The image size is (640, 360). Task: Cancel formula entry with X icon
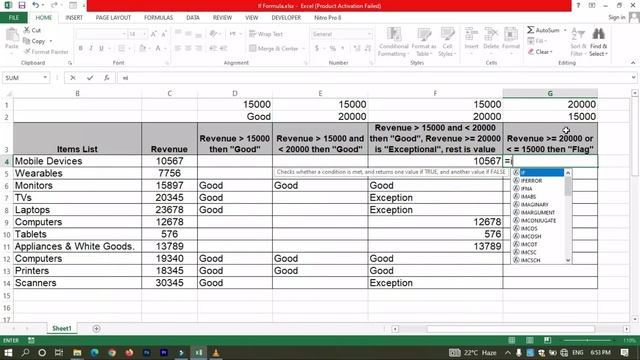tap(73, 78)
